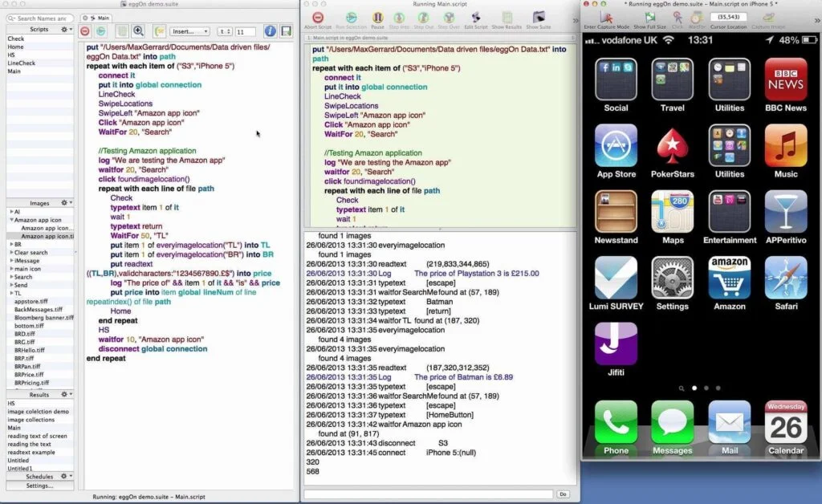Open the Images pane gear menu

66,203
